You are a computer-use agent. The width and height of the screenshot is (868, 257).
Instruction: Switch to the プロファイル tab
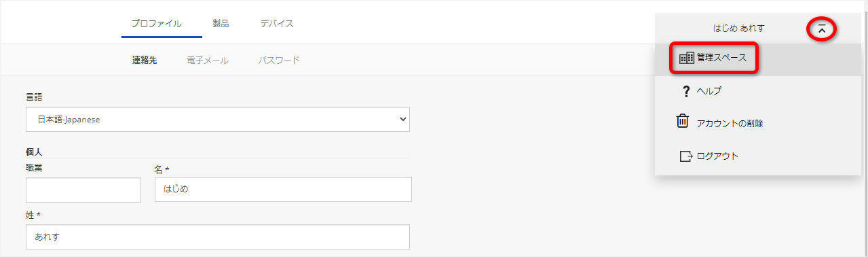pyautogui.click(x=156, y=23)
